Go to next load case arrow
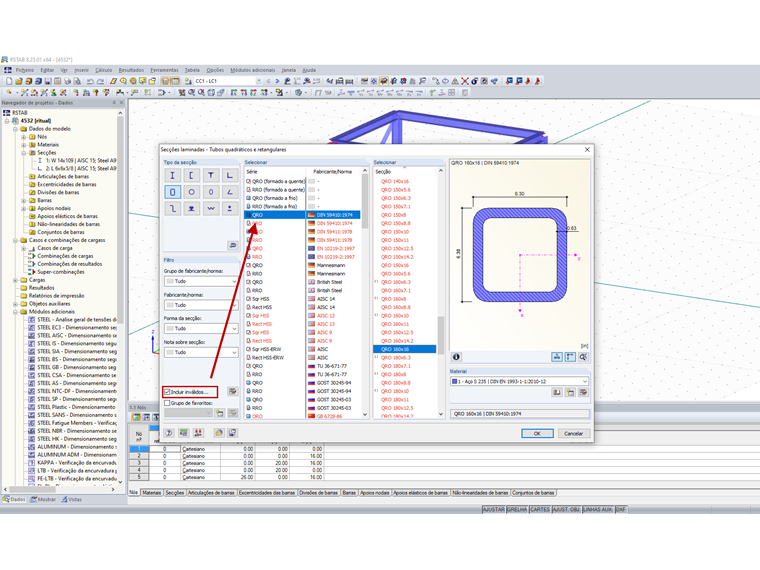Image resolution: width=760 pixels, height=570 pixels. point(277,81)
